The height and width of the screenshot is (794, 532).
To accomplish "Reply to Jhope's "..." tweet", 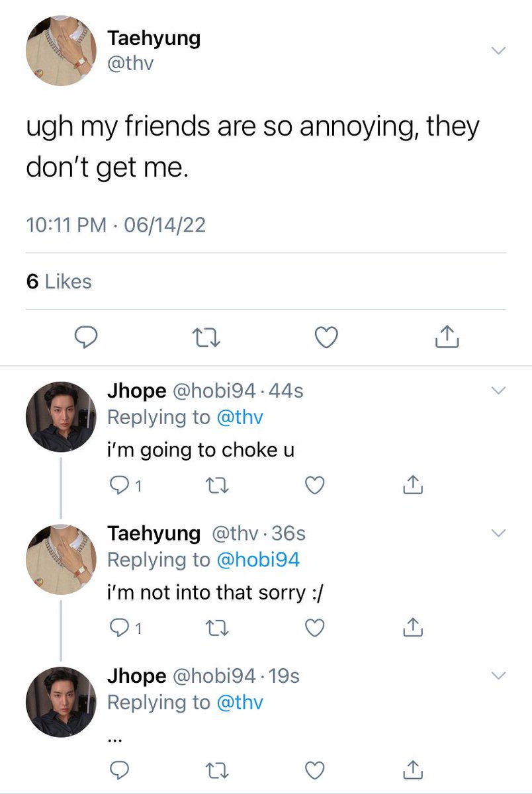I will coord(118,770).
